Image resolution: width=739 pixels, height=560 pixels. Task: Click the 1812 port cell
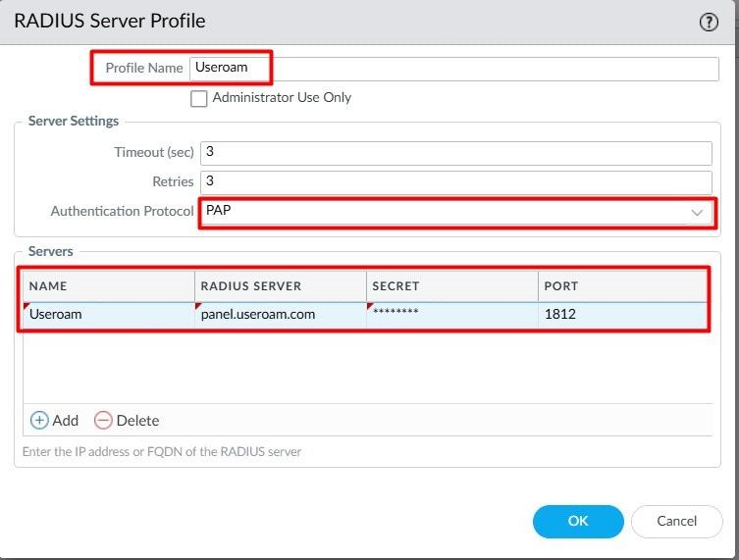(x=622, y=315)
